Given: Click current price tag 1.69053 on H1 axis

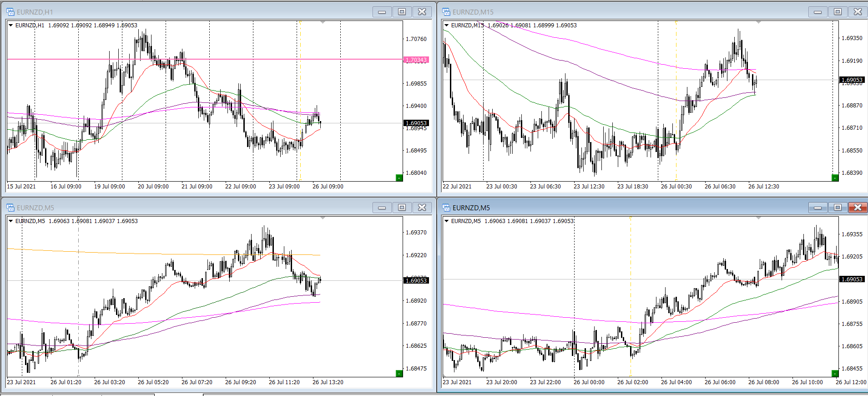Looking at the screenshot, I should point(416,123).
